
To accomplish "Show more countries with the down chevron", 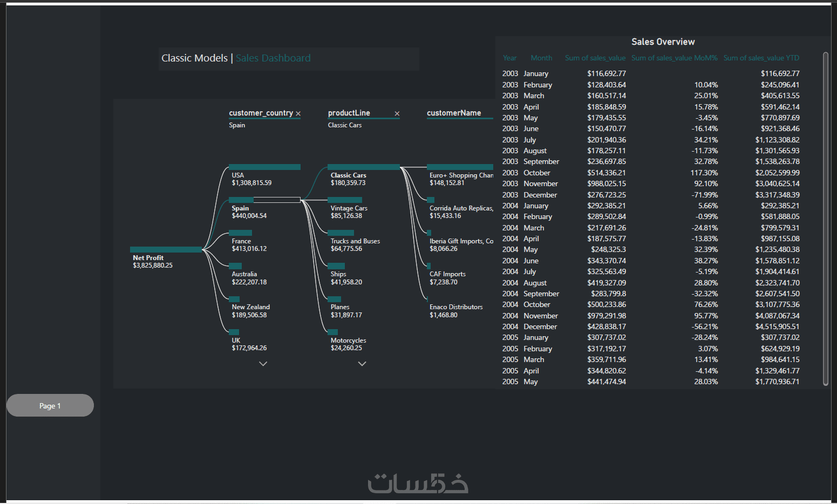I will 263,364.
